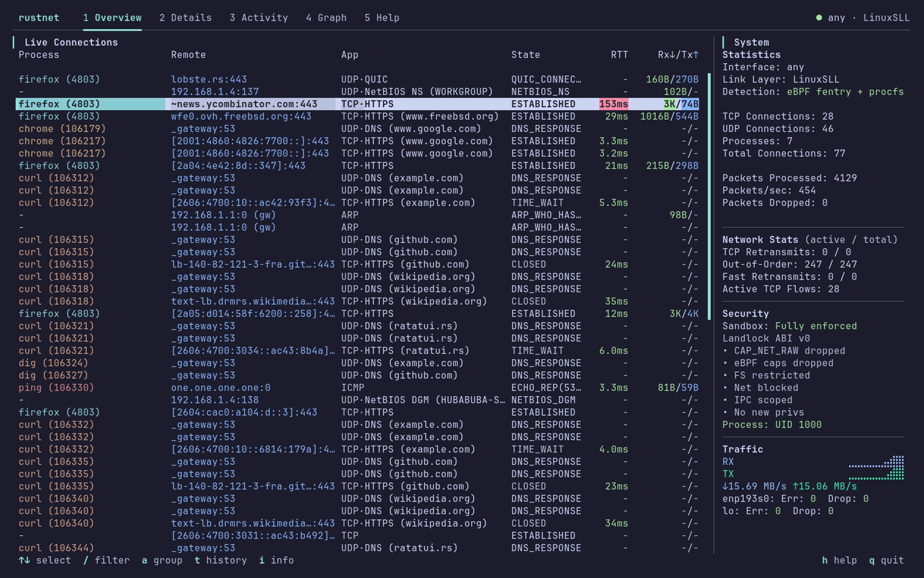Click the State column header
Viewport: 924px width, 578px height.
click(x=526, y=55)
